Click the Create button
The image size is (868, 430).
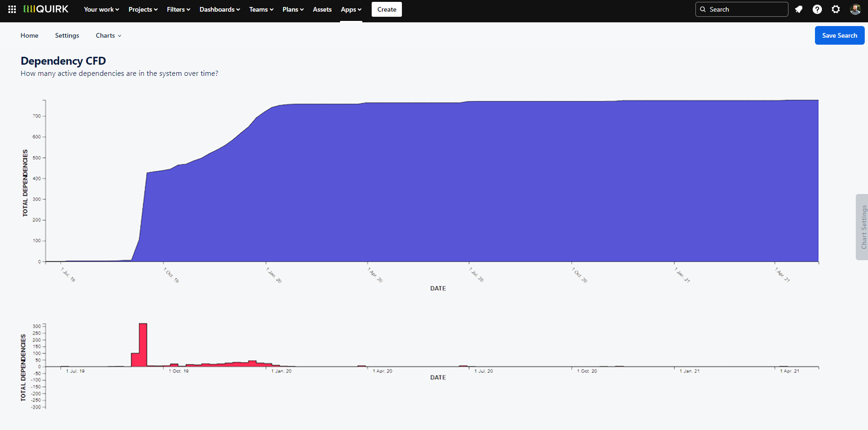coord(387,9)
